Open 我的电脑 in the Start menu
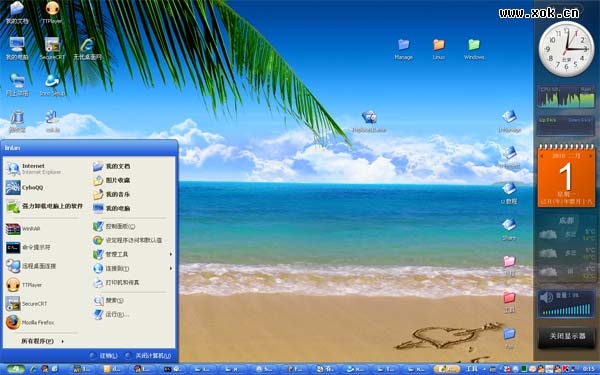The width and height of the screenshot is (600, 375). point(112,209)
